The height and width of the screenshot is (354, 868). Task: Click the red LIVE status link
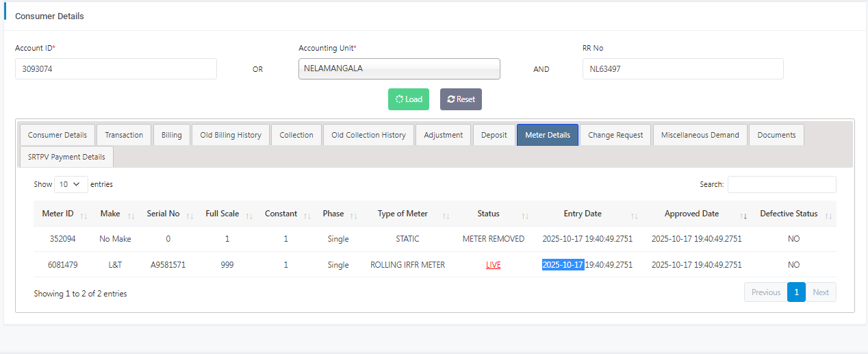[x=493, y=265]
